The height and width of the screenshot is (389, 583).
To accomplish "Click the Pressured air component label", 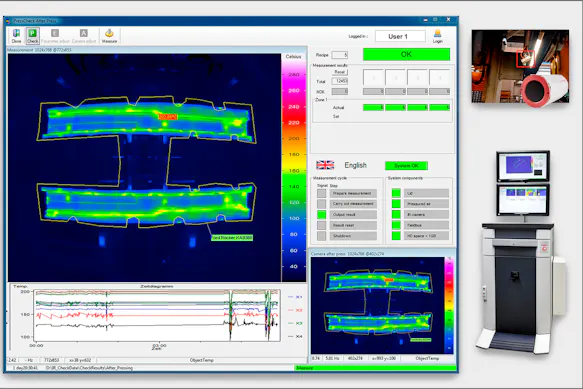I will pos(426,204).
